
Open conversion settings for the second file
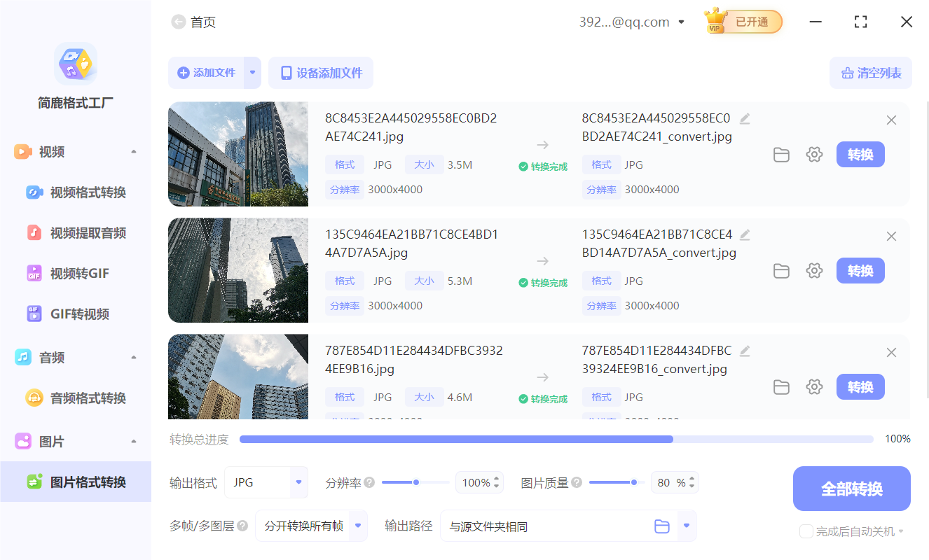814,270
